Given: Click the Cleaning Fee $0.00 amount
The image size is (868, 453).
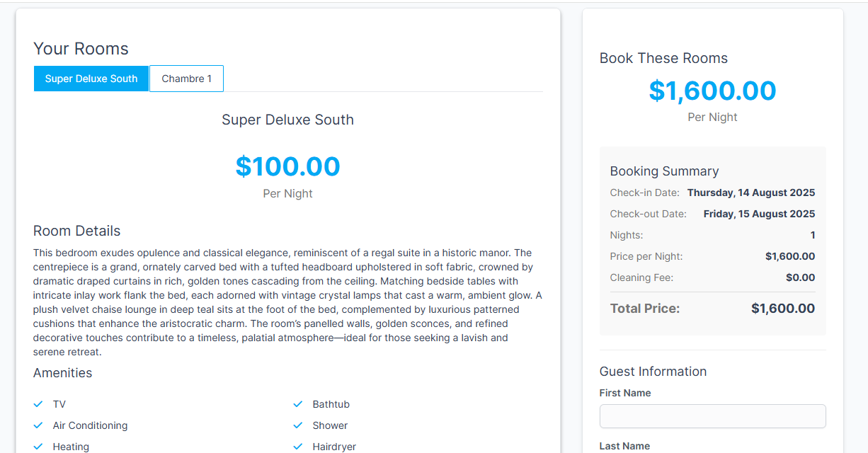Looking at the screenshot, I should pos(800,277).
